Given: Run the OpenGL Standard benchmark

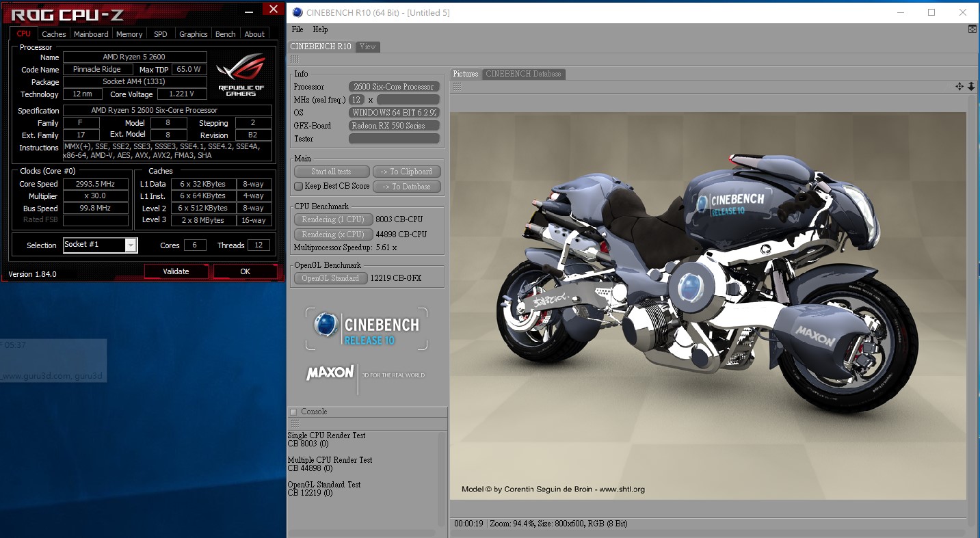Looking at the screenshot, I should coord(330,278).
